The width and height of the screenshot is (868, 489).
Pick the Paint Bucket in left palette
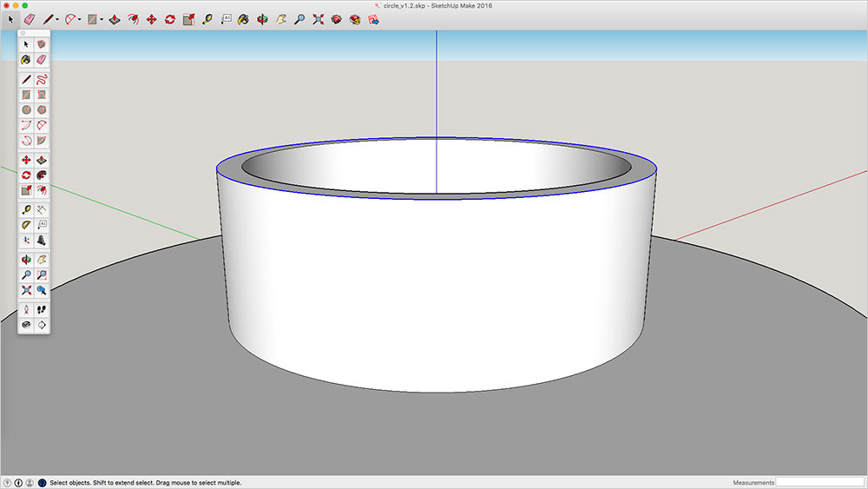click(26, 60)
